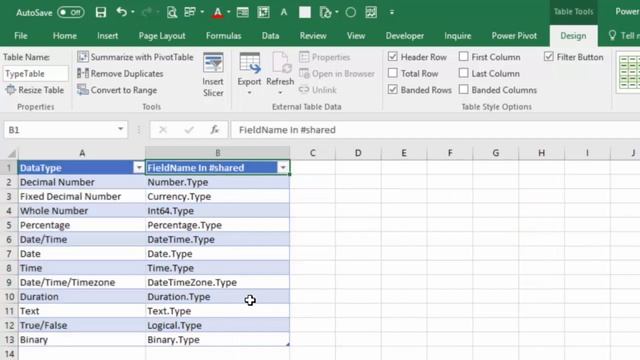Select cell containing Binary.Type
Screen dimensions: 640x360
(x=218, y=340)
